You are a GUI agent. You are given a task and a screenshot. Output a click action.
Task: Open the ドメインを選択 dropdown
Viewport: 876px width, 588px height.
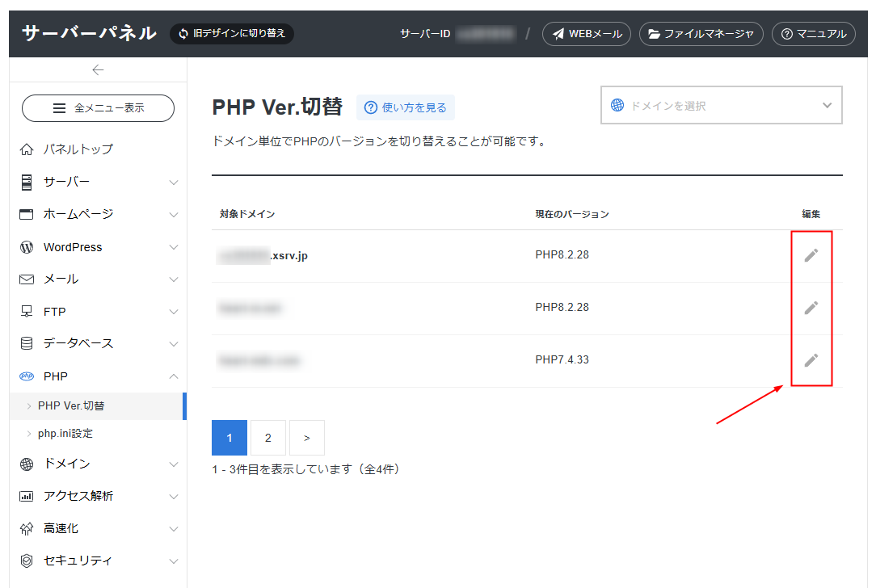coord(722,105)
